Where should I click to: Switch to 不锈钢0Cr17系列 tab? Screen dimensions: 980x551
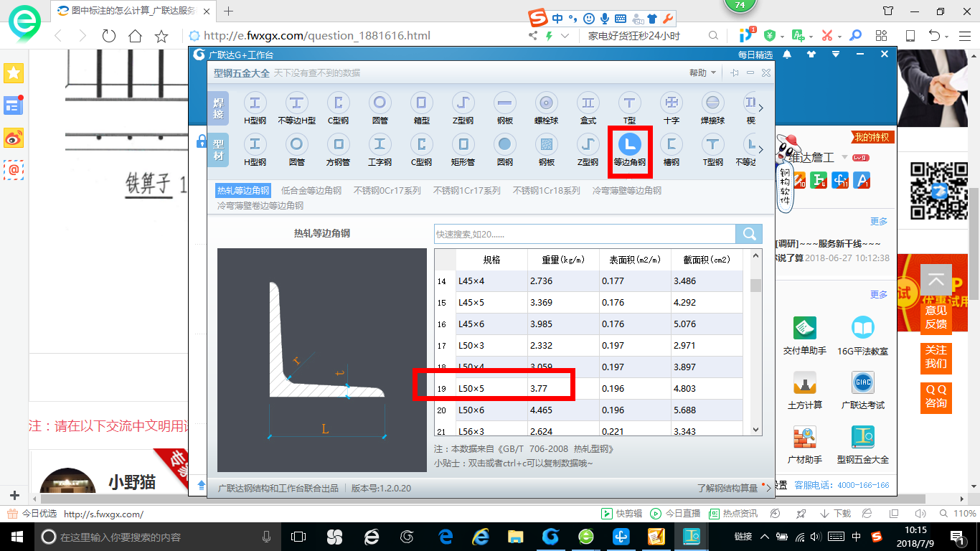point(387,190)
